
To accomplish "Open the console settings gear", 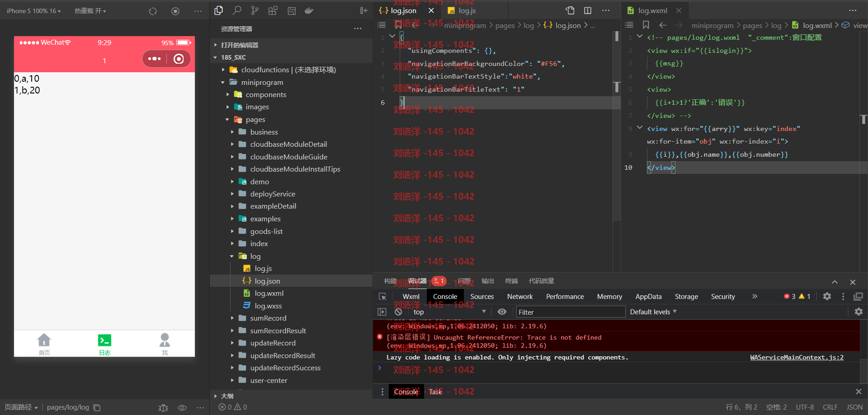I will [x=859, y=312].
